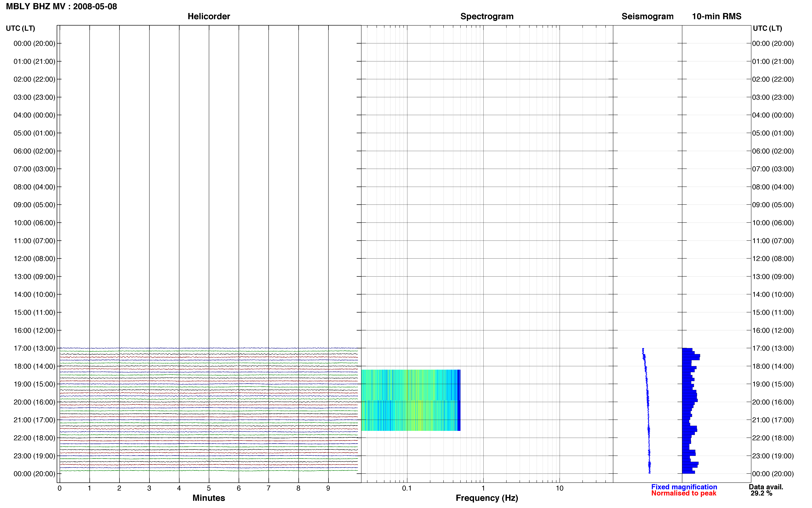The height and width of the screenshot is (508, 812).
Task: Click right axis label 01:00 (21:00)
Action: [773, 62]
